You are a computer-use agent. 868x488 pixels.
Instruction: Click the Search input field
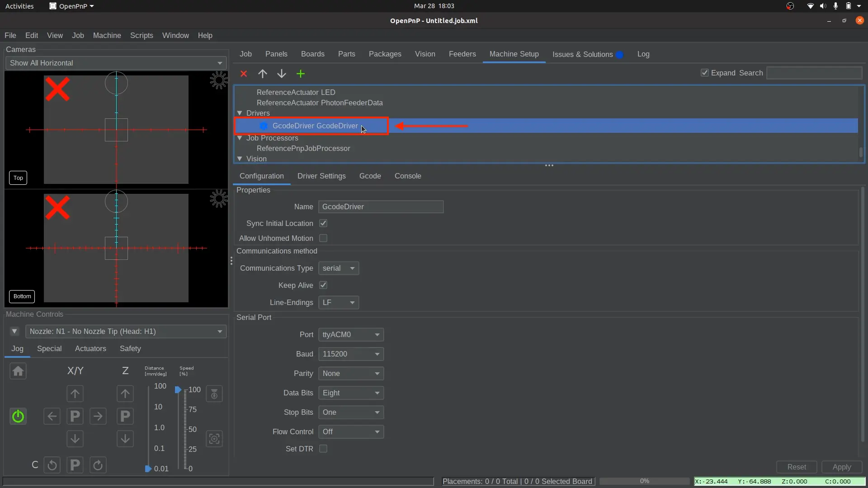coord(814,73)
